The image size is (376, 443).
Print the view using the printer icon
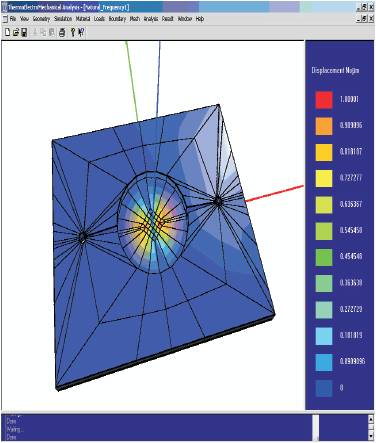coord(62,32)
